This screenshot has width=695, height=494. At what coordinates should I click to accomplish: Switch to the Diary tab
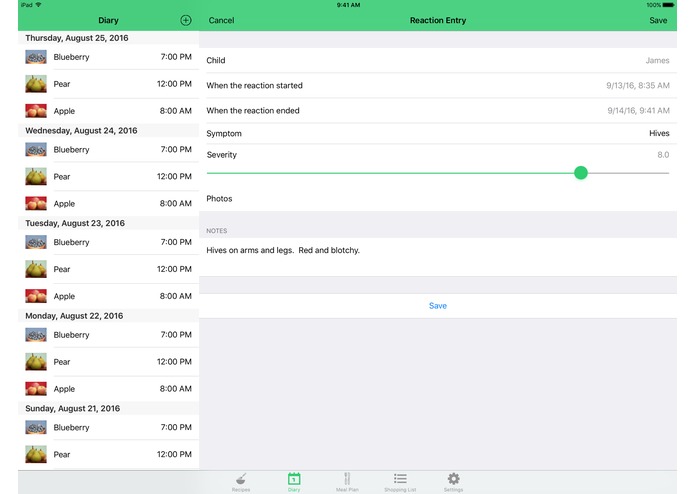(x=294, y=482)
